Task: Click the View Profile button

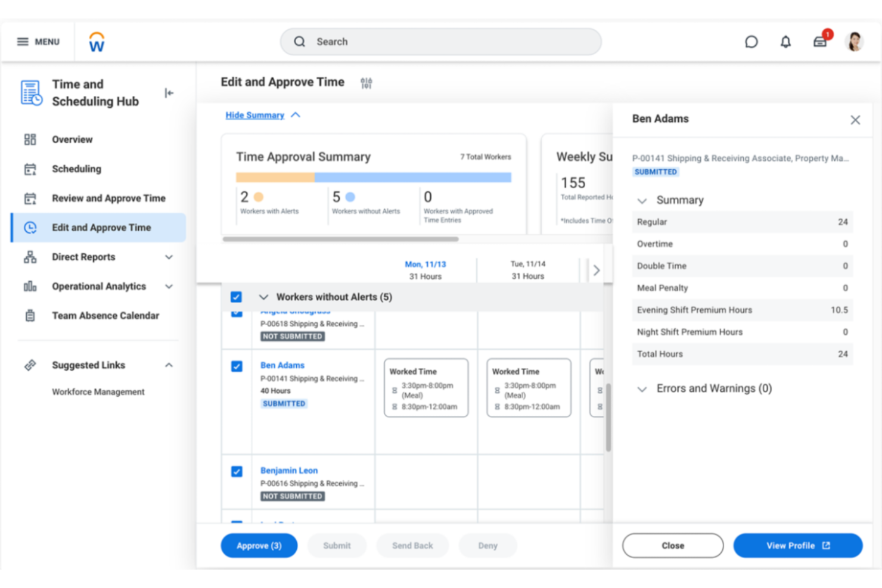Action: [x=797, y=546]
